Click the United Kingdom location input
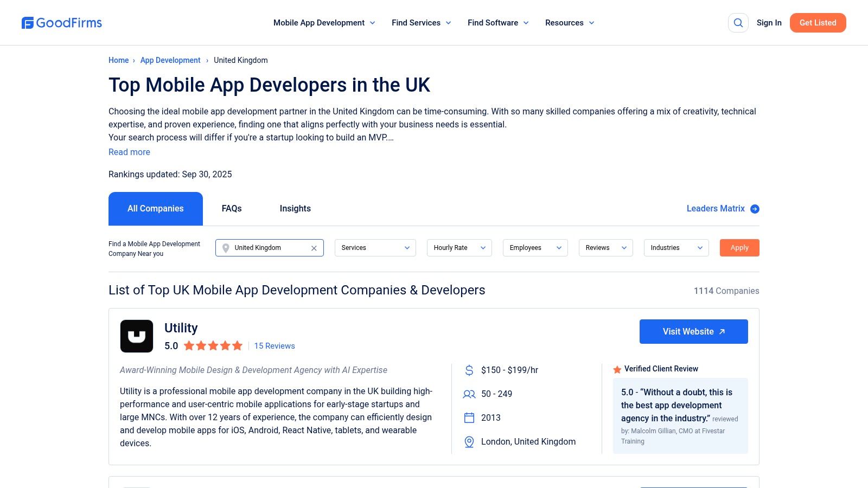Viewport: 868px width, 488px height. [x=270, y=248]
